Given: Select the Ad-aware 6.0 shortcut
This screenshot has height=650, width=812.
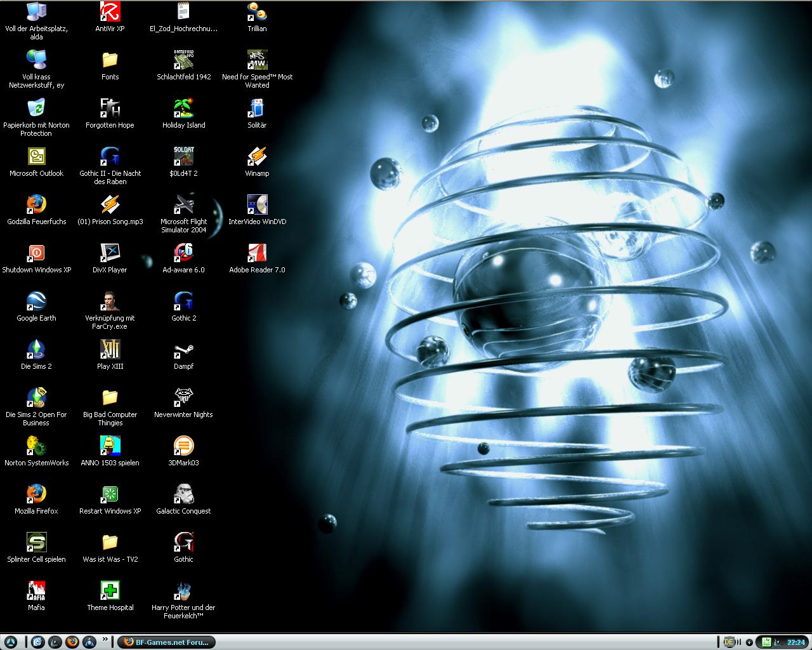Looking at the screenshot, I should 183,253.
